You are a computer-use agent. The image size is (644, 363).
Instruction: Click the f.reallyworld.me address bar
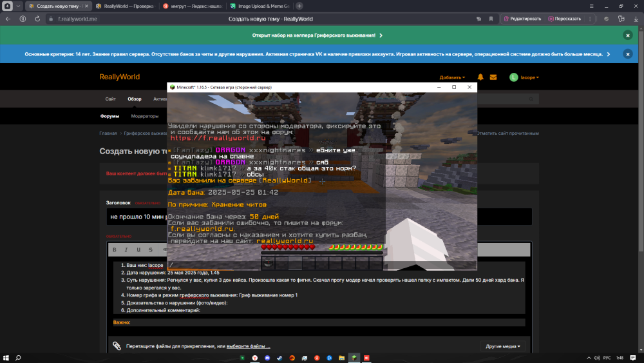[77, 19]
